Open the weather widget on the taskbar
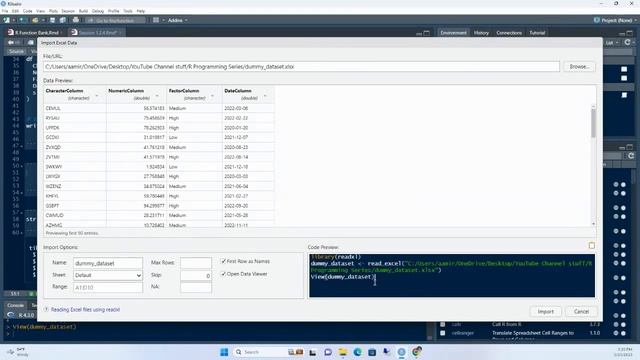Image resolution: width=640 pixels, height=360 pixels. point(17,352)
